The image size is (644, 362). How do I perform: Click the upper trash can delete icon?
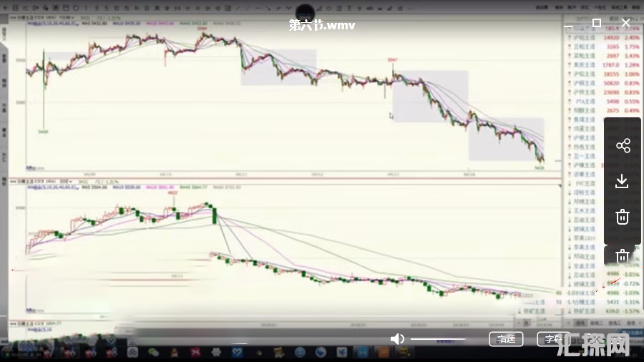pos(623,217)
